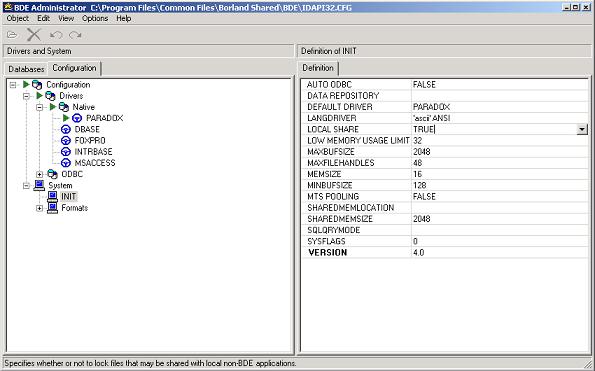The image size is (595, 371).
Task: Click the Cancel undo arrow toolbar icon
Action: pos(56,35)
